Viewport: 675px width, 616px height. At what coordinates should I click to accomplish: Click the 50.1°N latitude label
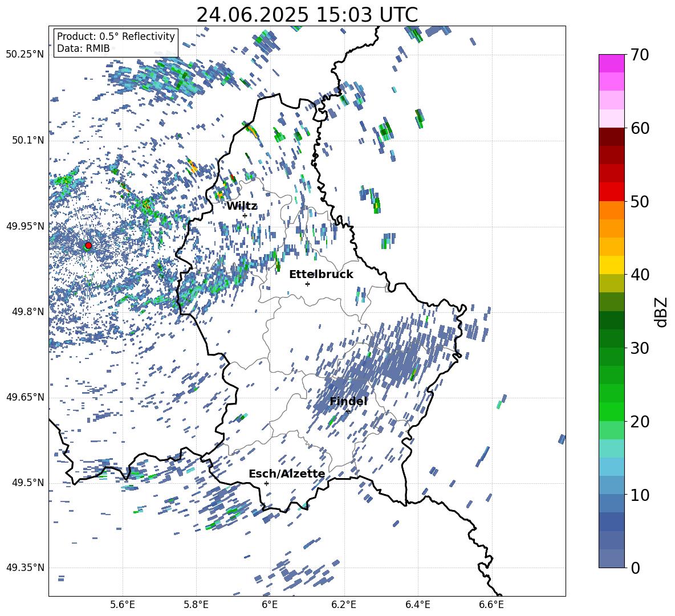(28, 141)
